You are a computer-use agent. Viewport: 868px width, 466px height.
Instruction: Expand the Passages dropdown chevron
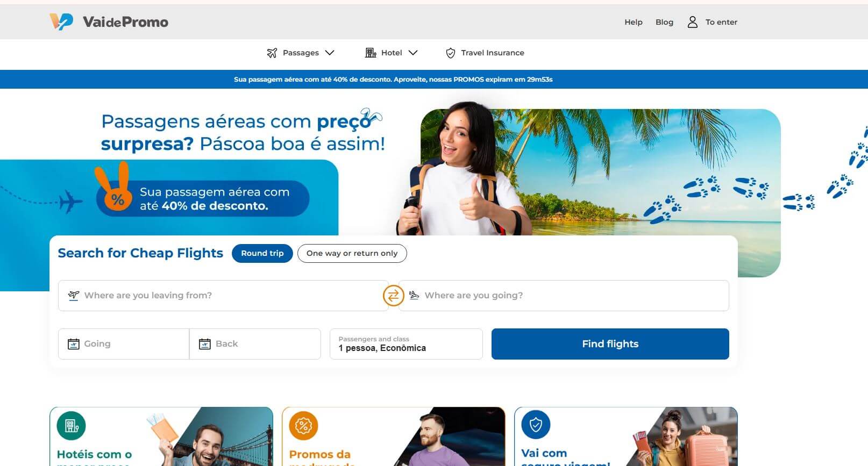[330, 53]
